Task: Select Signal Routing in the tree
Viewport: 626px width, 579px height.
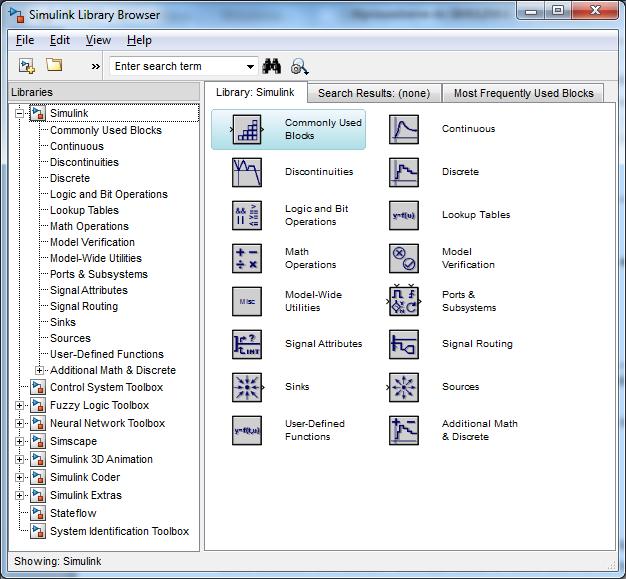Action: (84, 306)
